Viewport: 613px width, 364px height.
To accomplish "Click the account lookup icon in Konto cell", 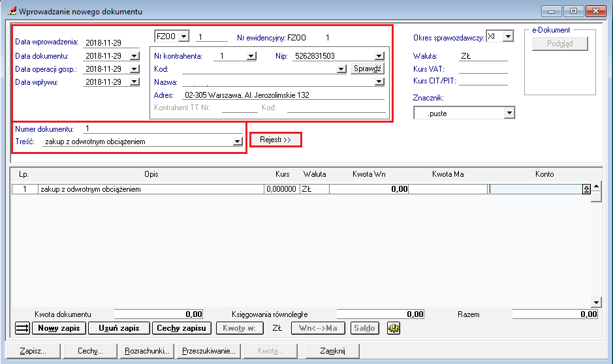I will tap(586, 189).
